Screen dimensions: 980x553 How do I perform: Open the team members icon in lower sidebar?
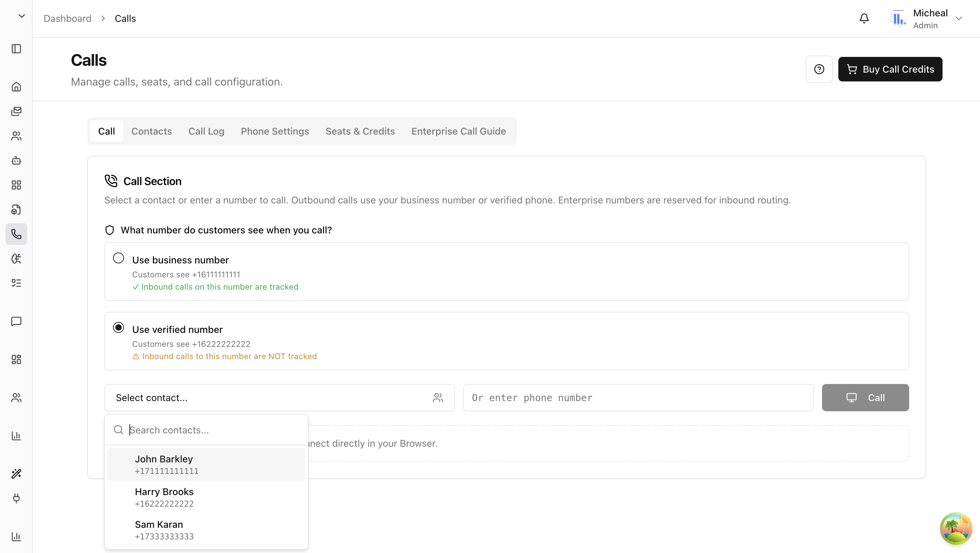pyautogui.click(x=16, y=398)
